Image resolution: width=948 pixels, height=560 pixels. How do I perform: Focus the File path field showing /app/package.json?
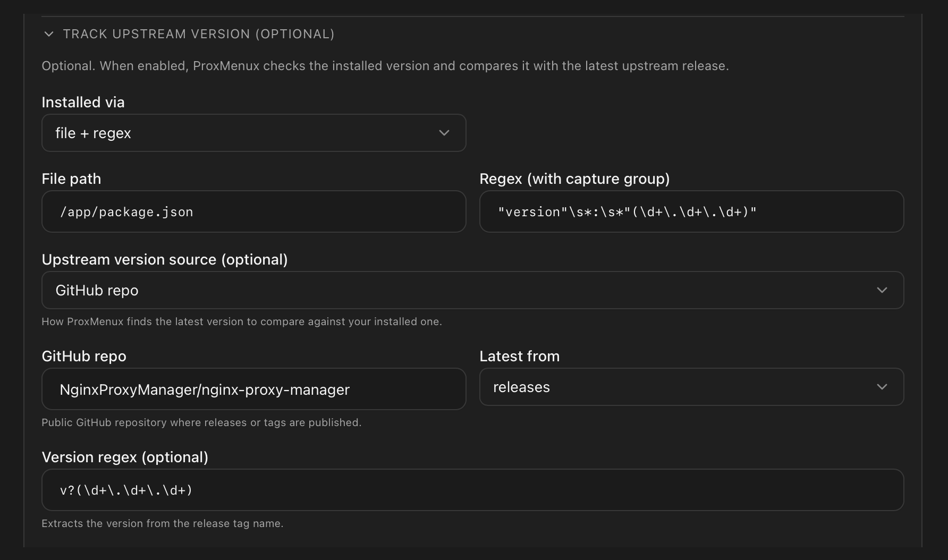[254, 211]
